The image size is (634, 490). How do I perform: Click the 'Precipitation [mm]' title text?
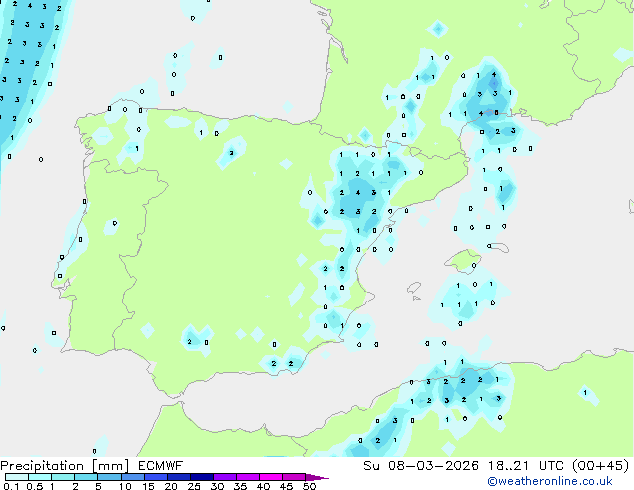pos(65,466)
